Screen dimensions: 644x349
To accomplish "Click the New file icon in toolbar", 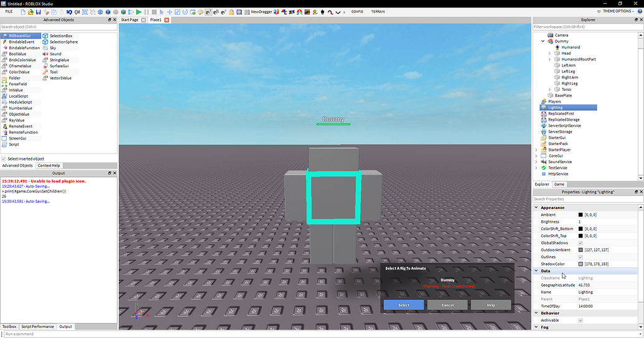I will click(23, 12).
